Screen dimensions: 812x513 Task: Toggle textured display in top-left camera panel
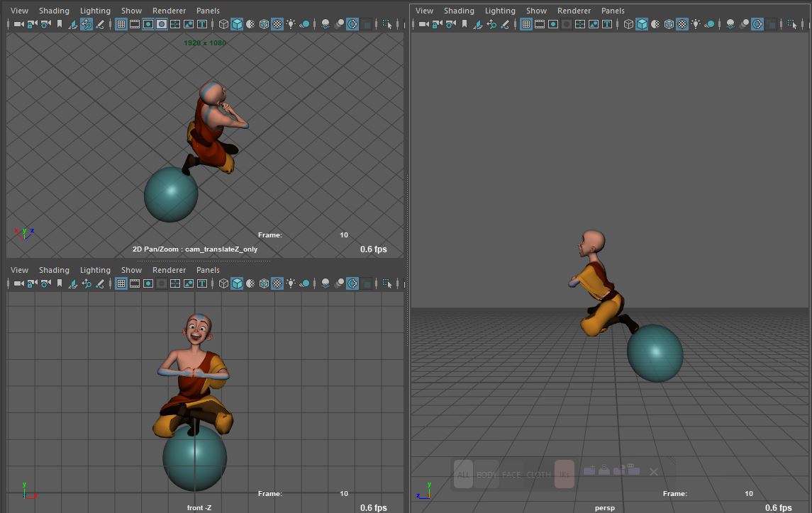point(277,24)
